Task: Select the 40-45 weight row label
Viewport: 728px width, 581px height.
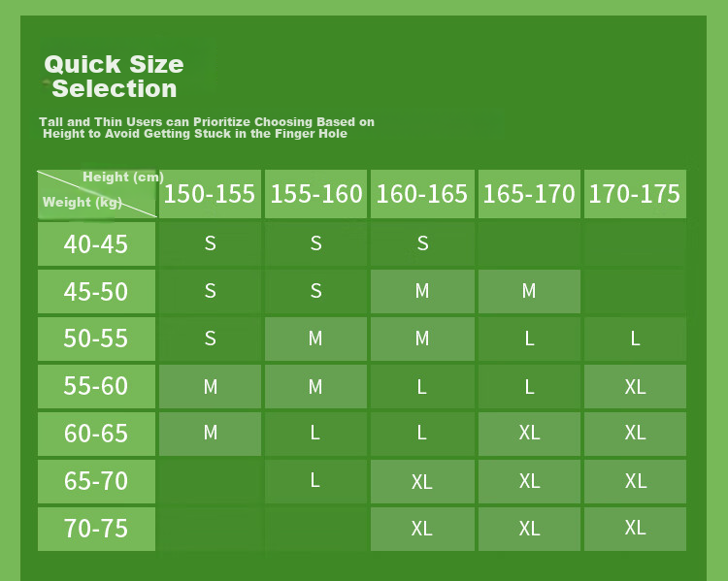Action: (96, 244)
